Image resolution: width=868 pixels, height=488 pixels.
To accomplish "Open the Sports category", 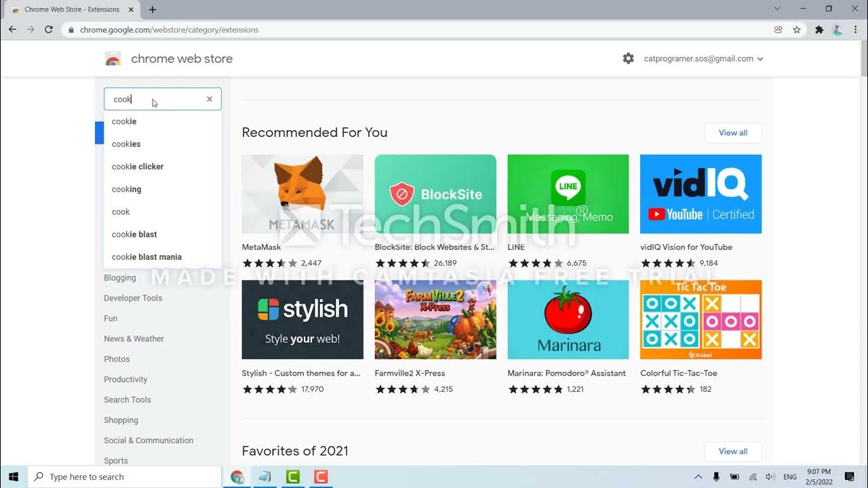I will pos(116,461).
